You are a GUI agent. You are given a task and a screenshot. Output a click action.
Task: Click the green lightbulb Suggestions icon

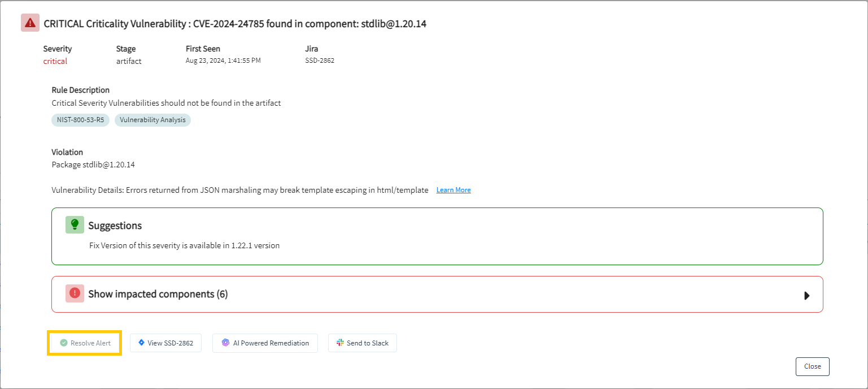point(75,224)
